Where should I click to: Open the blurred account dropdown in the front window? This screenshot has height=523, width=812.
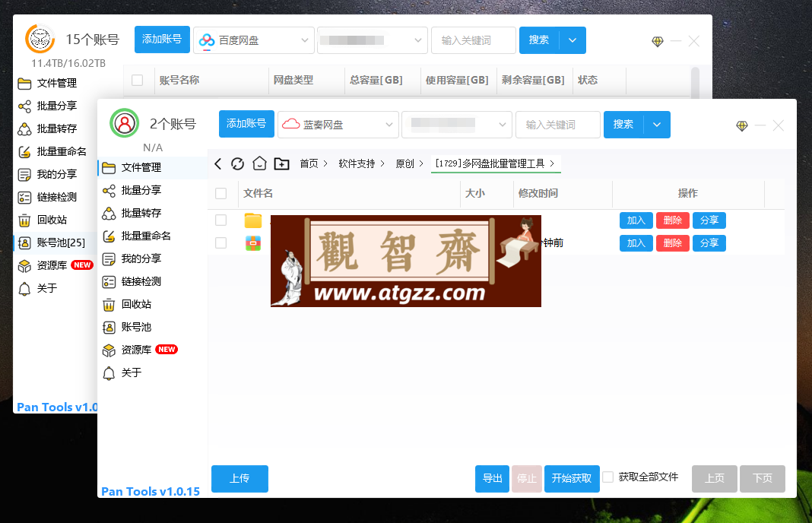(457, 125)
